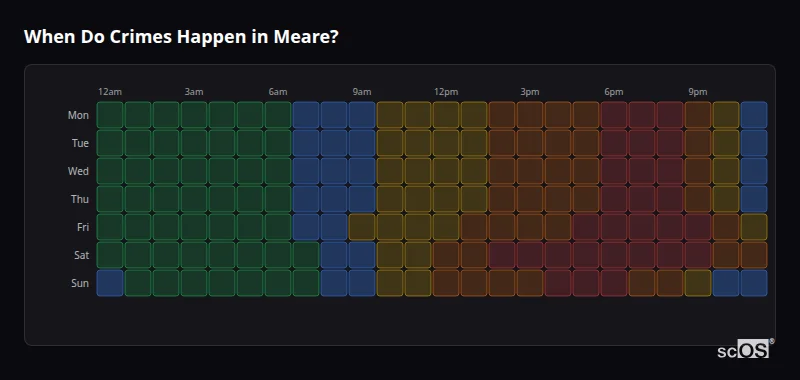Click the '6pm' column header
This screenshot has width=800, height=380.
click(x=614, y=92)
